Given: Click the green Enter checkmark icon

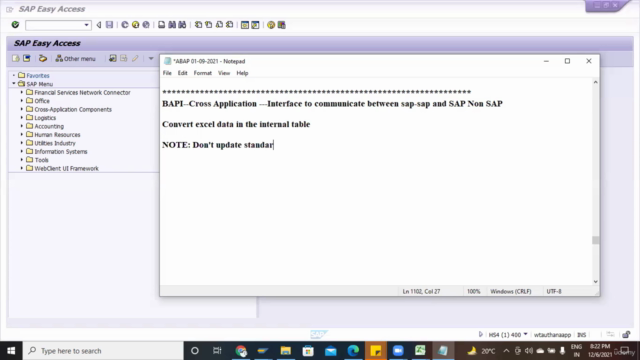Looking at the screenshot, I should 15,25.
